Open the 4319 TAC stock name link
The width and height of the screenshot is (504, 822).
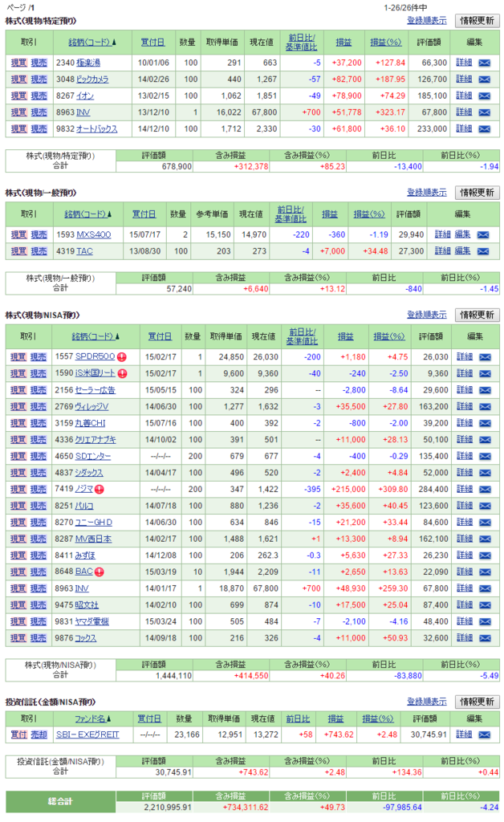tap(84, 251)
